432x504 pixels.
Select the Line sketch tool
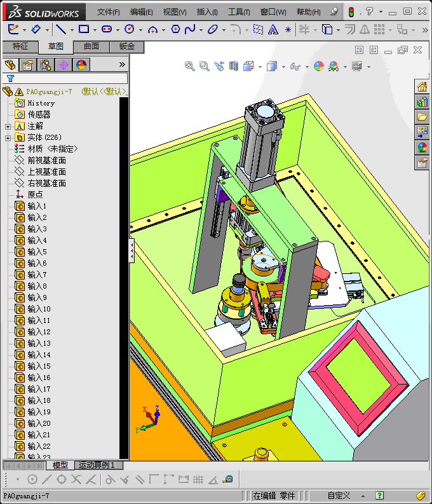(61, 30)
